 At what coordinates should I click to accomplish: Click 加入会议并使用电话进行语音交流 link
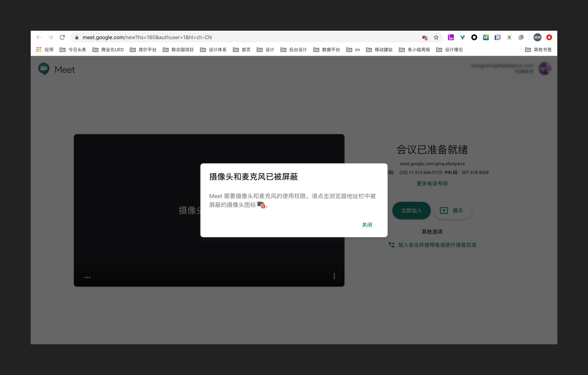pyautogui.click(x=437, y=245)
